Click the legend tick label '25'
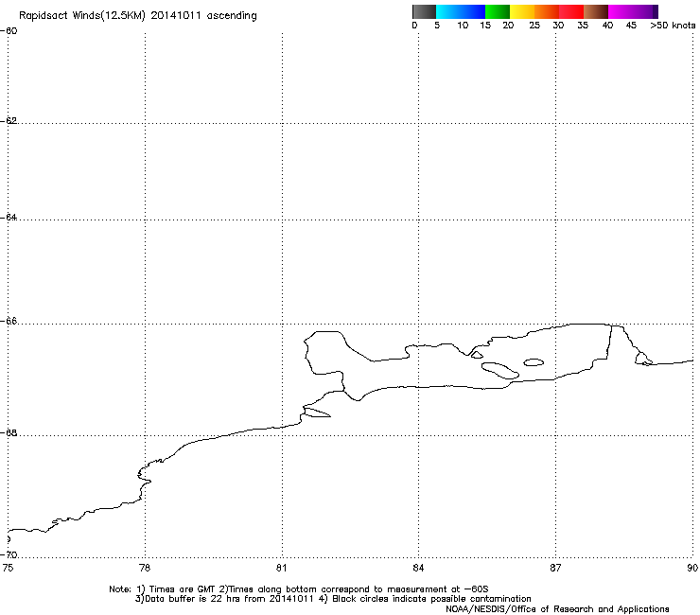This screenshot has height=615, width=700. (534, 26)
